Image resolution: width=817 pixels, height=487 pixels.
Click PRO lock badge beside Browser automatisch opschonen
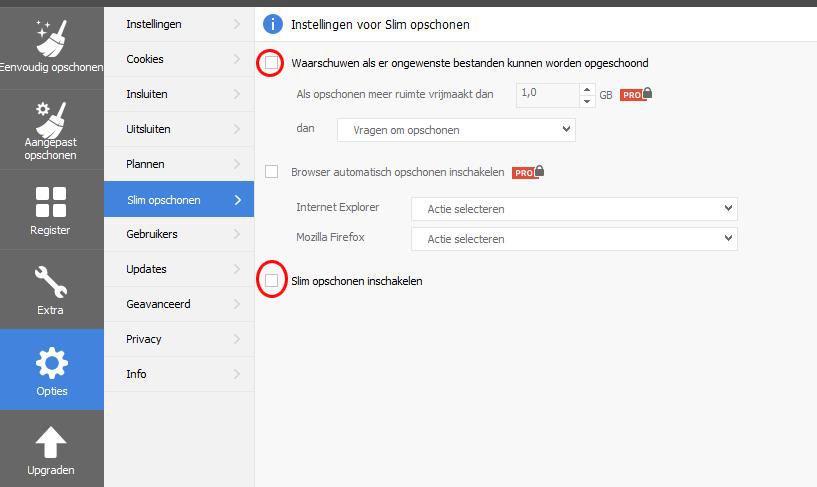(x=528, y=172)
